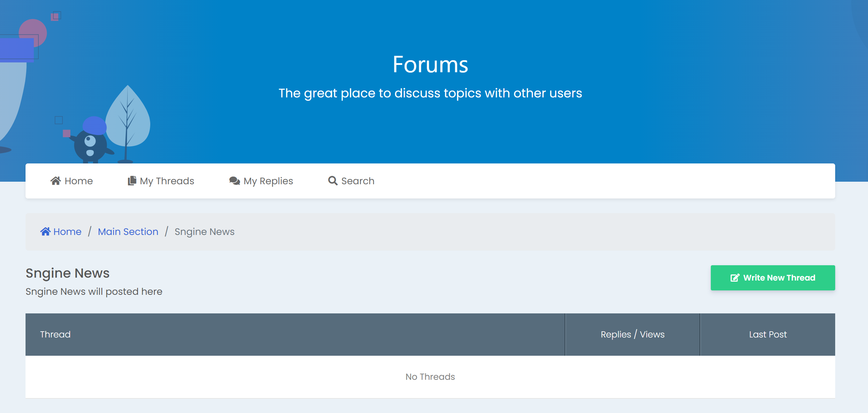Screen dimensions: 868x413
Task: Go to Home via breadcrumb link
Action: (x=61, y=232)
